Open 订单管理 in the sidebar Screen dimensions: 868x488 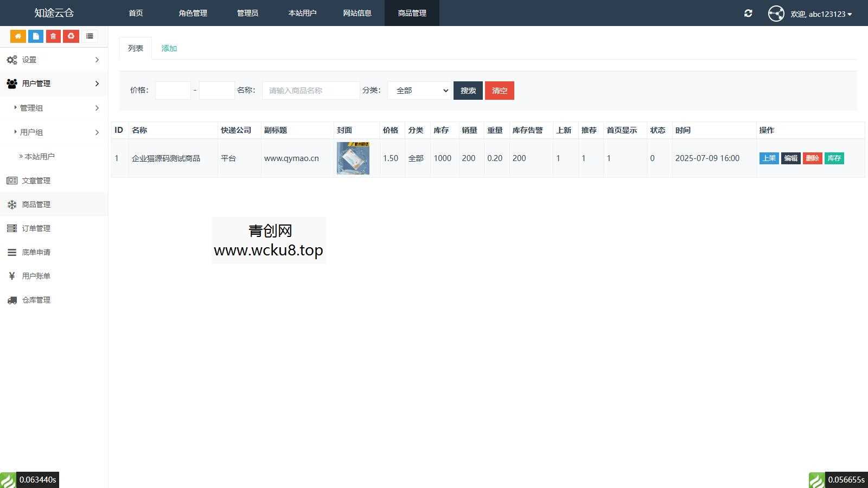tap(35, 228)
